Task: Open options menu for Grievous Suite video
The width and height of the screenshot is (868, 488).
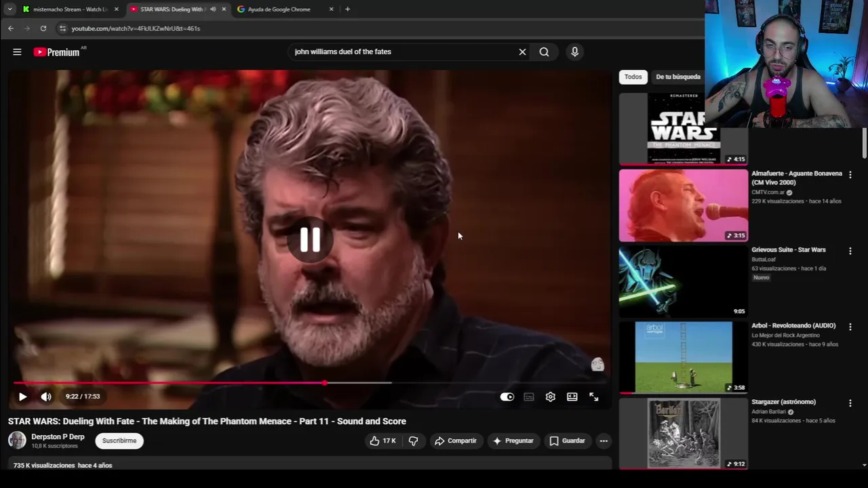Action: pos(850,251)
